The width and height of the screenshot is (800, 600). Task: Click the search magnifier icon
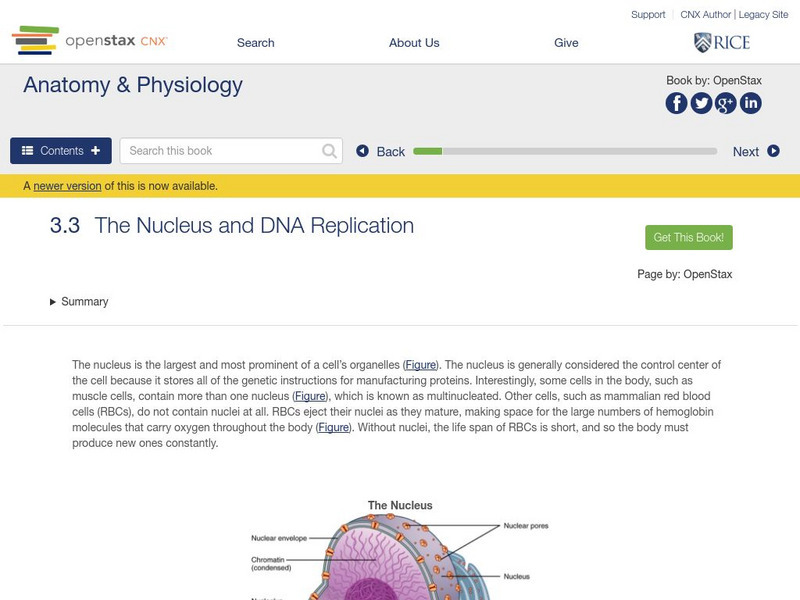(x=330, y=151)
